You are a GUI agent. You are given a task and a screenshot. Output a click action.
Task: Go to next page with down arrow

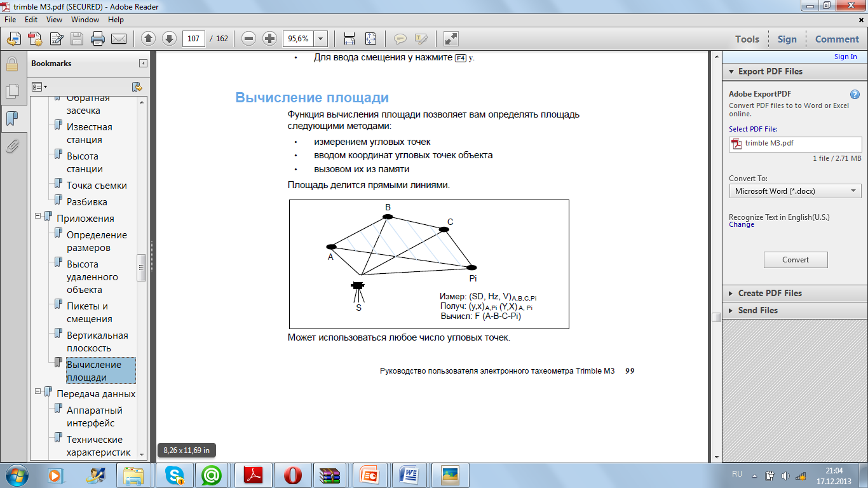click(x=169, y=39)
